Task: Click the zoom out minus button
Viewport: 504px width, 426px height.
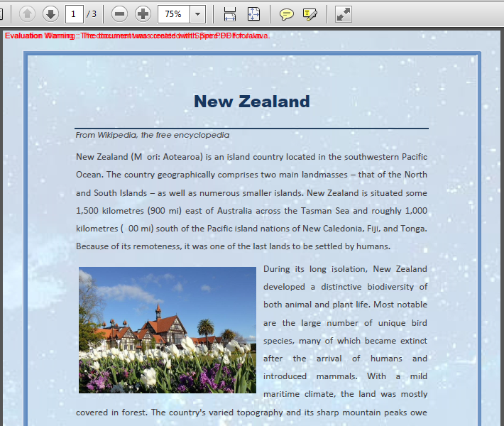Action: (120, 13)
